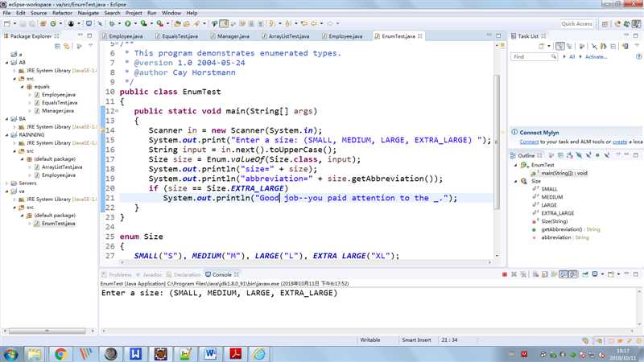Click the Open Perspective icon near Quick Access
644x362 pixels.
click(605, 24)
